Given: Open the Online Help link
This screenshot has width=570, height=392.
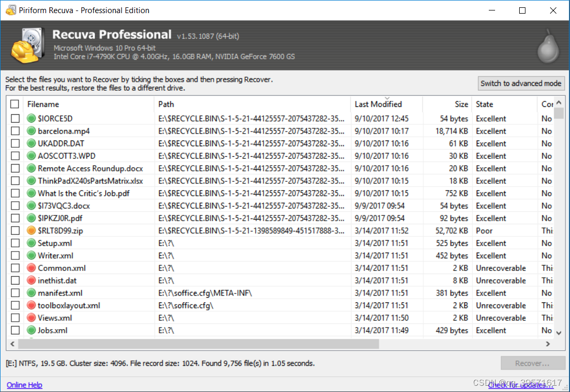Looking at the screenshot, I should (x=24, y=385).
